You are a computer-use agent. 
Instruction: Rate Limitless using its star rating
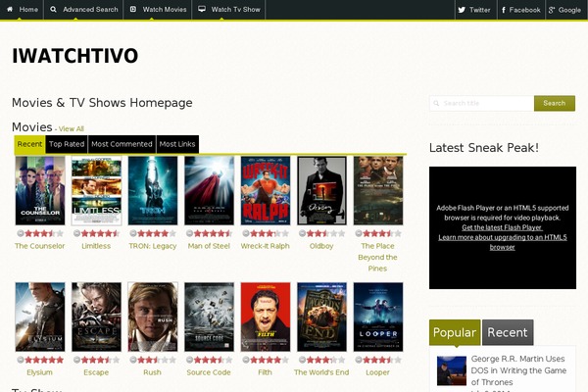pyautogui.click(x=100, y=233)
